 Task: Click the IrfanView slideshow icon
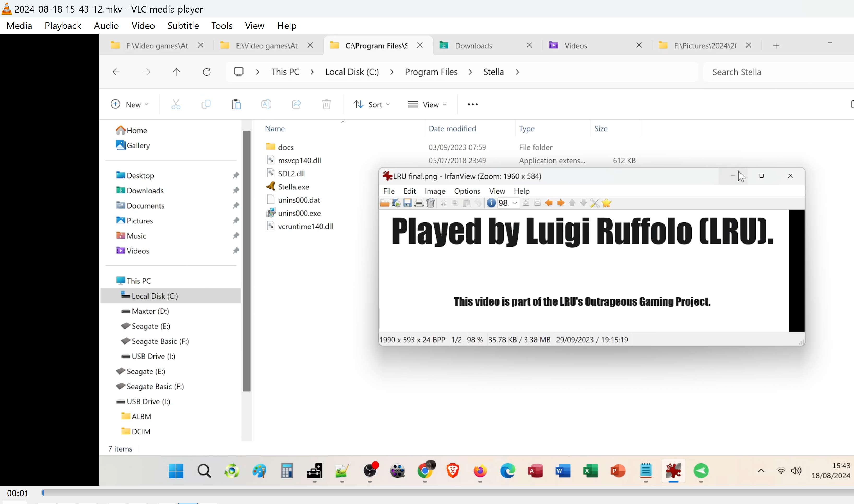396,203
